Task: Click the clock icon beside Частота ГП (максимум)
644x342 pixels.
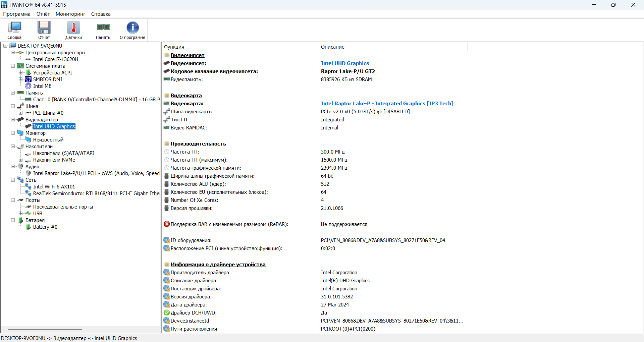Action: pyautogui.click(x=167, y=160)
